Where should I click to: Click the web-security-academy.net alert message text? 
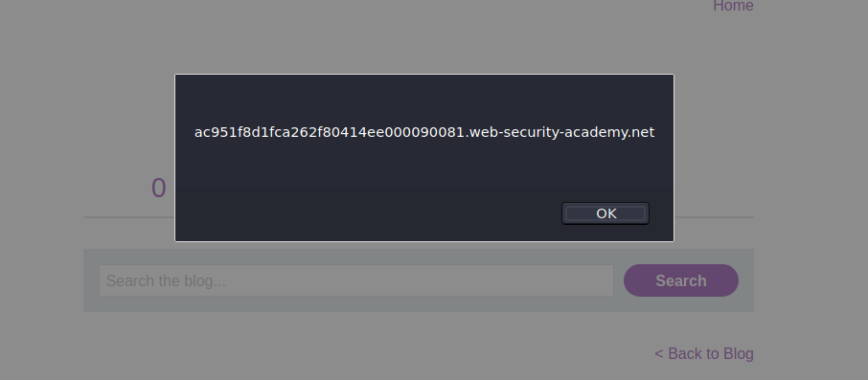[424, 133]
